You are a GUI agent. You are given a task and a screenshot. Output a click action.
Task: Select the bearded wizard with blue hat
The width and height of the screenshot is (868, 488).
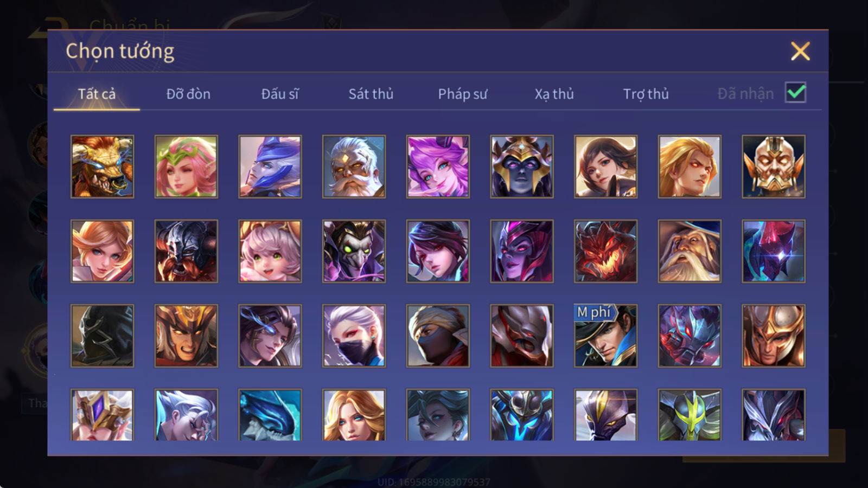click(690, 251)
